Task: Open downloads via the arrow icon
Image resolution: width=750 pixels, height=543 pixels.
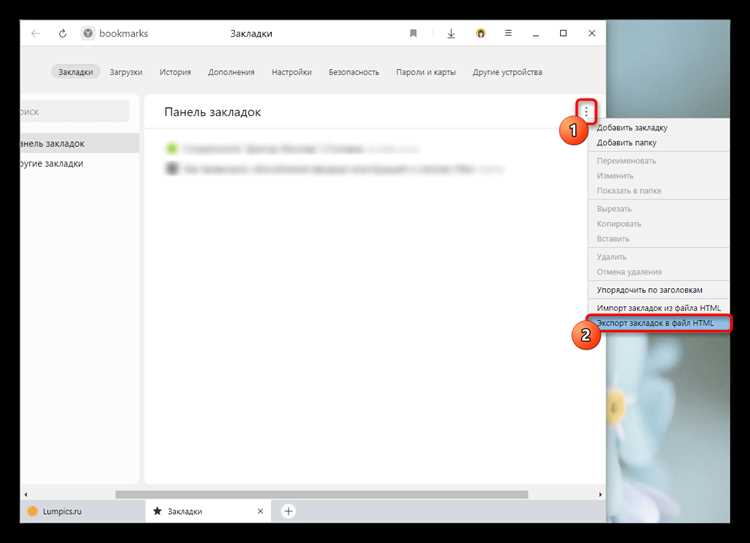Action: 451,33
